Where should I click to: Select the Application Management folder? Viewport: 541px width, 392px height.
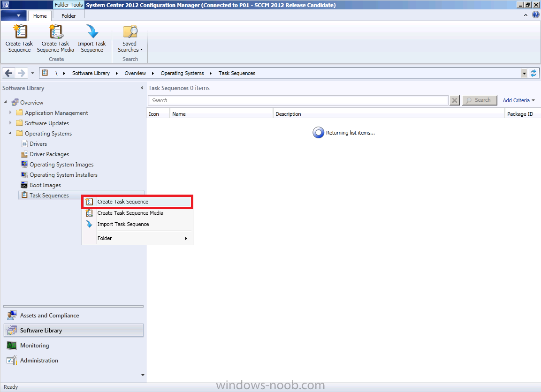tap(56, 113)
